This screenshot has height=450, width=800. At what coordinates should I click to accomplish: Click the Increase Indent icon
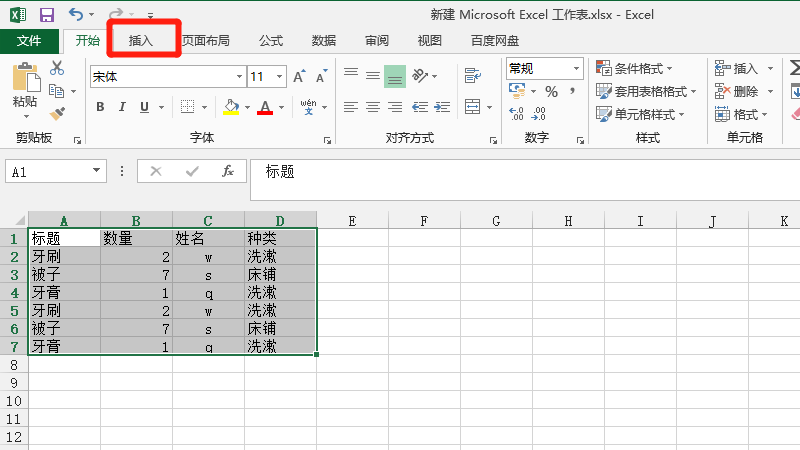point(439,107)
